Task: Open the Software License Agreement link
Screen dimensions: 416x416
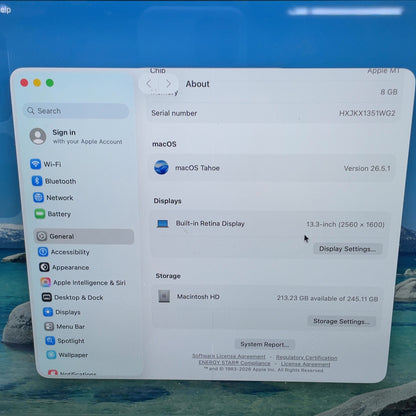Action: [229, 356]
